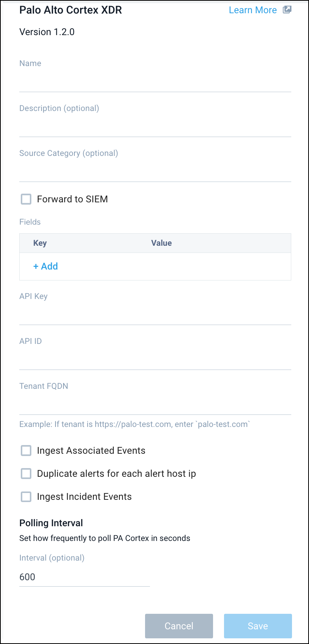
Task: Click + Add to add a field
Action: coord(46,266)
